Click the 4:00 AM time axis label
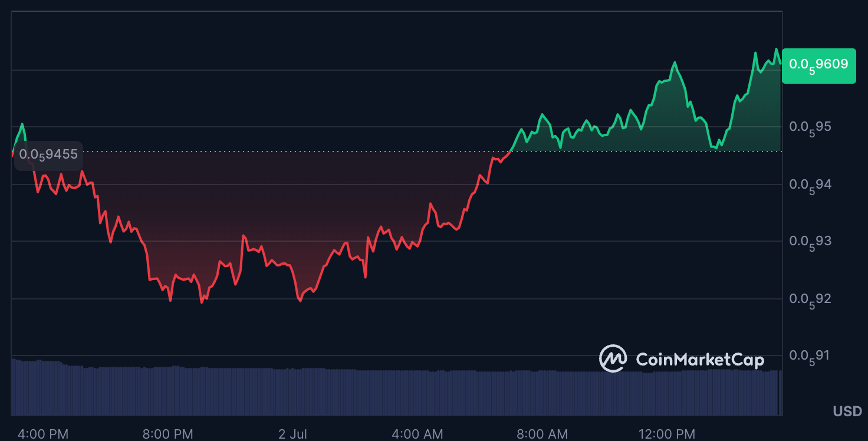The image size is (868, 441). click(417, 435)
